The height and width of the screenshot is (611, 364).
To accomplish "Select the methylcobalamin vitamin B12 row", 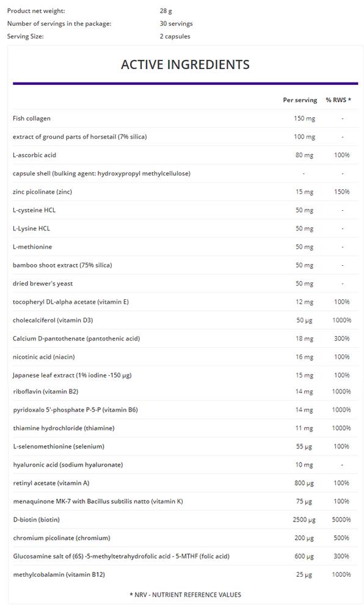I will (x=185, y=575).
